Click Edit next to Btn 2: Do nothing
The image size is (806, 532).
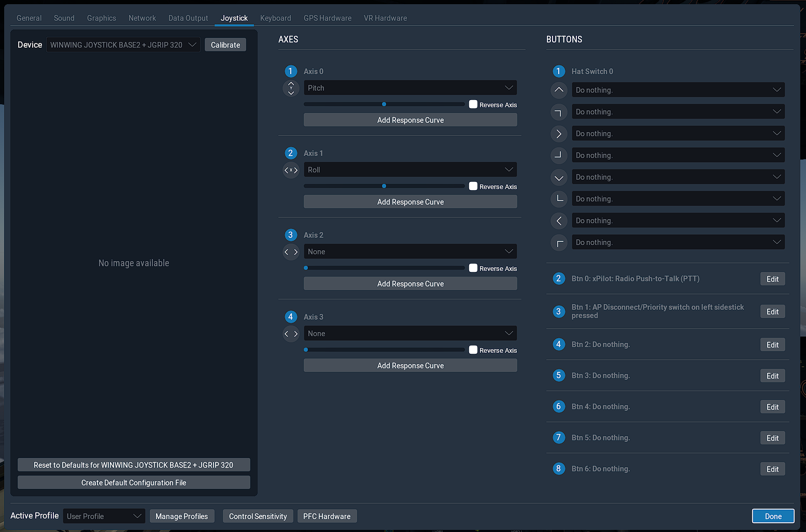tap(772, 344)
